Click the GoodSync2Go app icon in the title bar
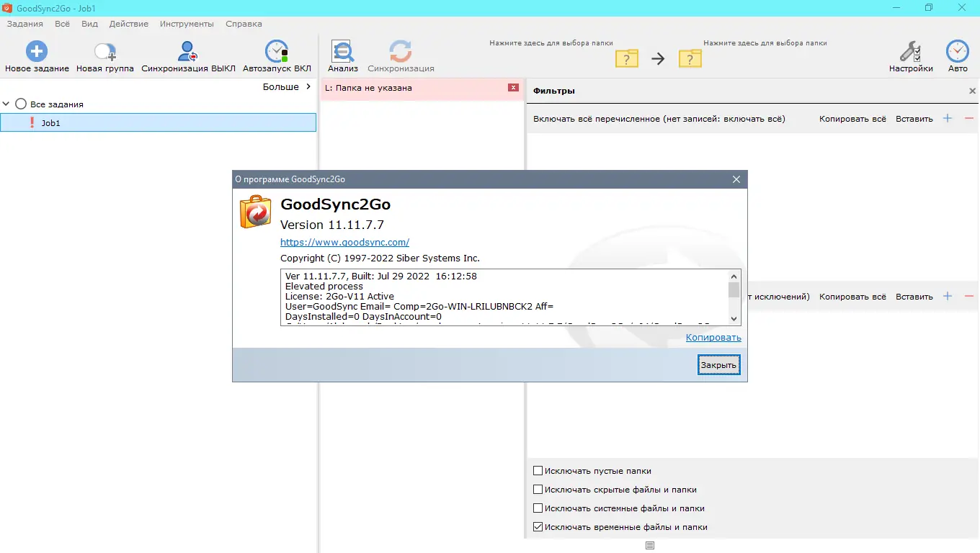 click(7, 7)
